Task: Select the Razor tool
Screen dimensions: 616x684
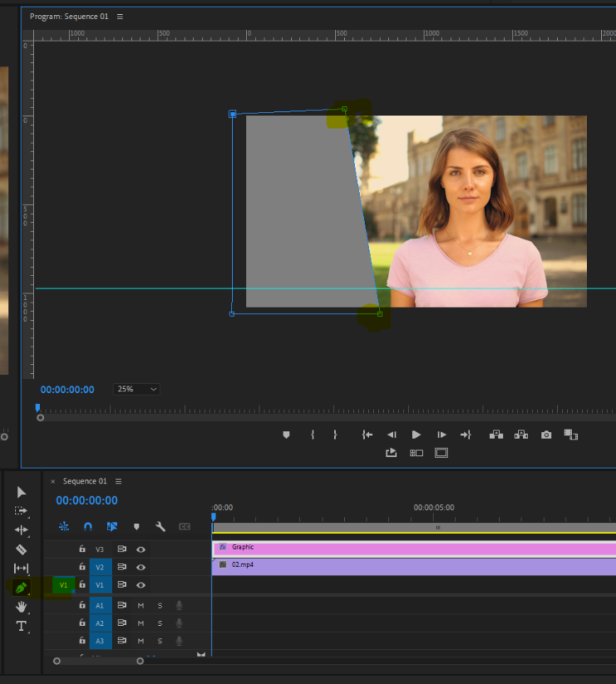Action: (x=22, y=549)
